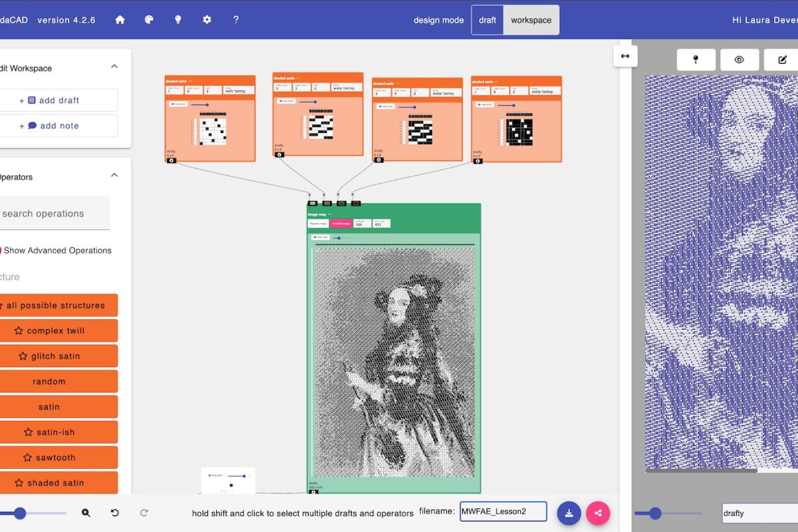Open the settings gear icon
798x532 pixels.
[x=207, y=20]
